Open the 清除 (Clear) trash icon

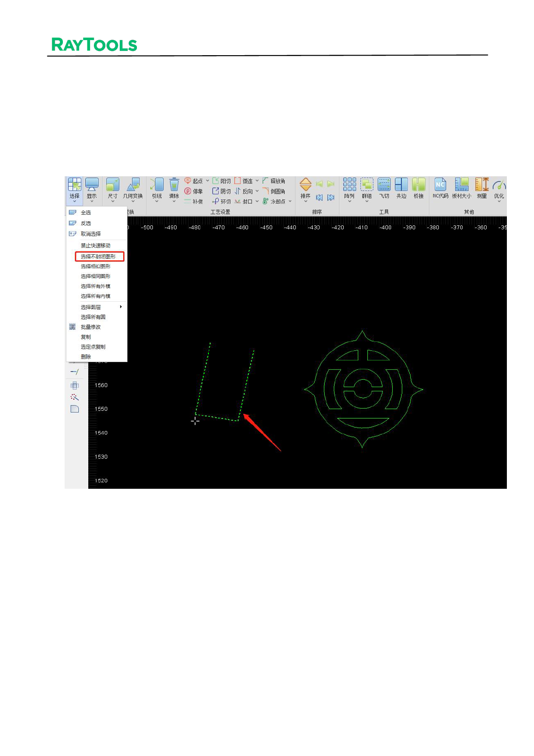coord(174,185)
